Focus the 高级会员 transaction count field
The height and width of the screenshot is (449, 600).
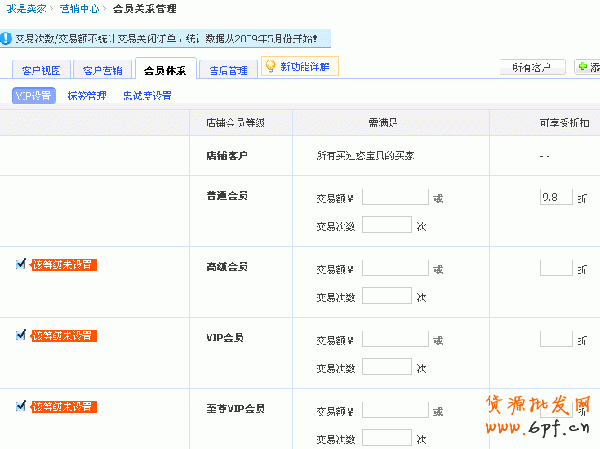[387, 296]
